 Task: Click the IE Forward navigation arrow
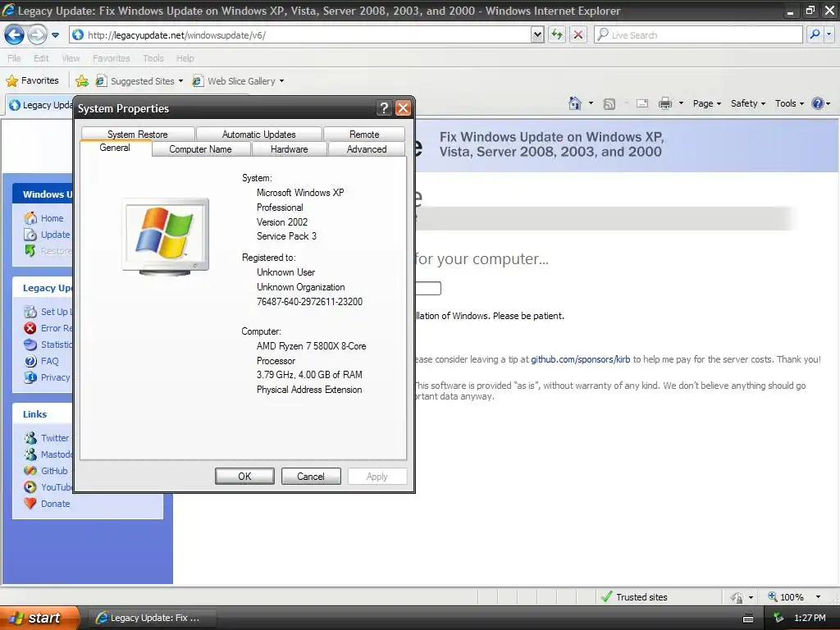point(37,35)
